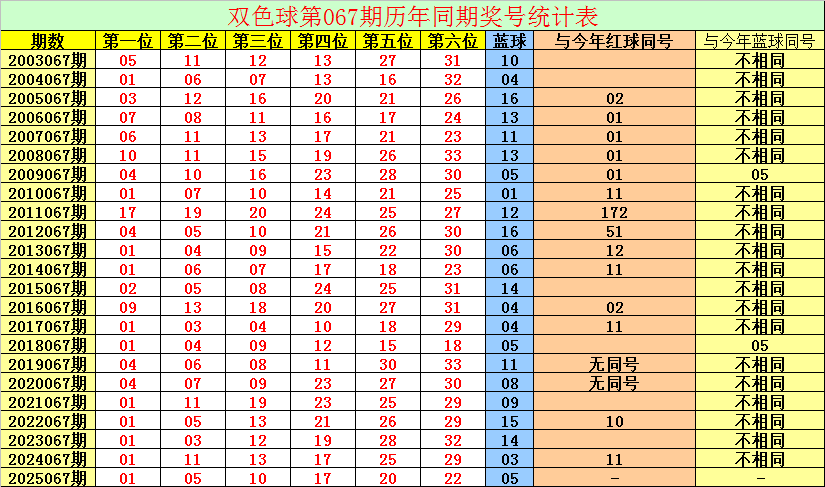Select blue ball 03 in 2024067期 row

click(509, 459)
